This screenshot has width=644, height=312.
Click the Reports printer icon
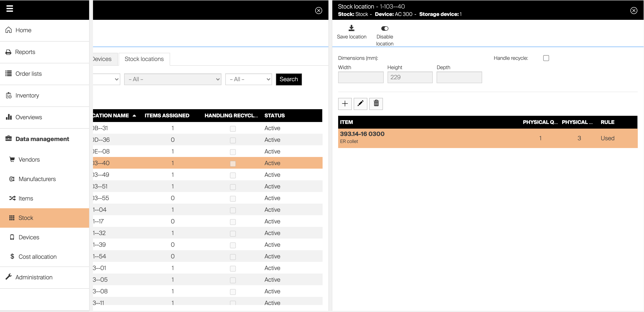tap(9, 52)
